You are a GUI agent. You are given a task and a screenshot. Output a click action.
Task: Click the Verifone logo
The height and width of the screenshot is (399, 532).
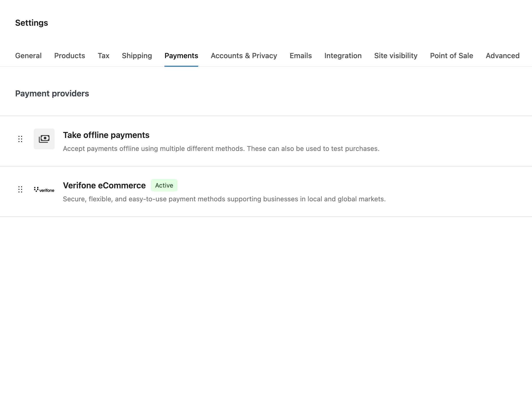click(x=44, y=189)
